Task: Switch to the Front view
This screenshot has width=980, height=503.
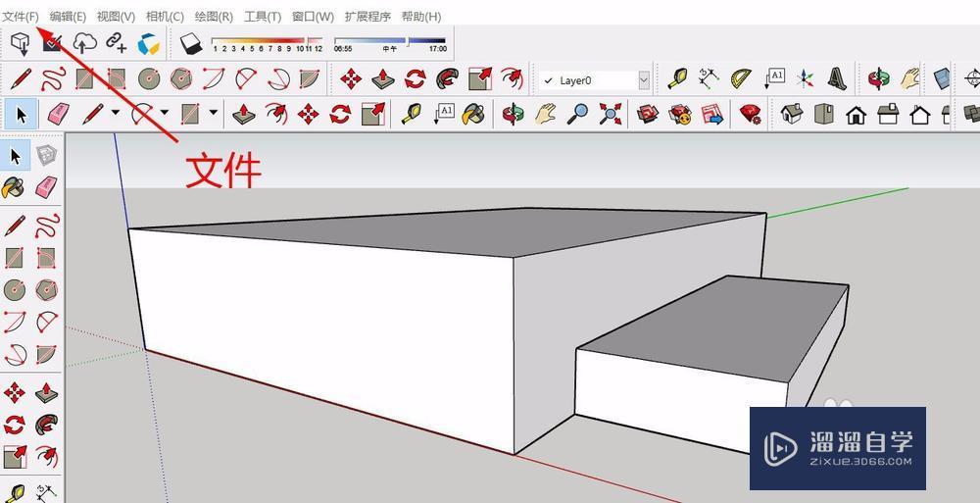Action: click(857, 115)
